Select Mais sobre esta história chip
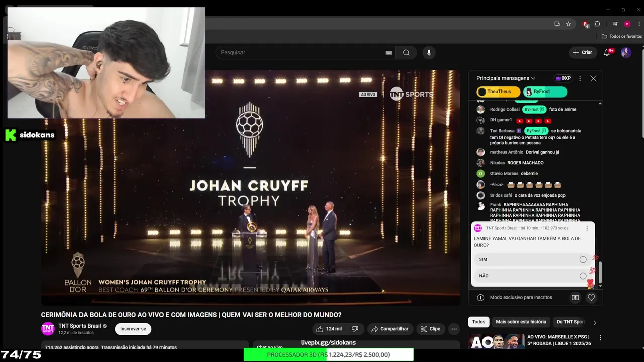 pos(521,322)
